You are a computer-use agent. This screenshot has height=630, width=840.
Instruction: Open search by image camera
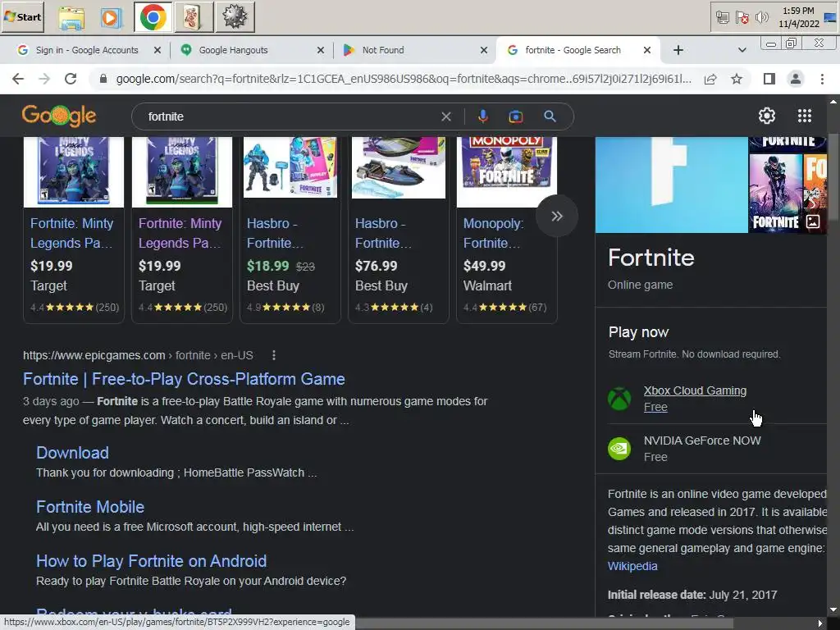point(515,116)
